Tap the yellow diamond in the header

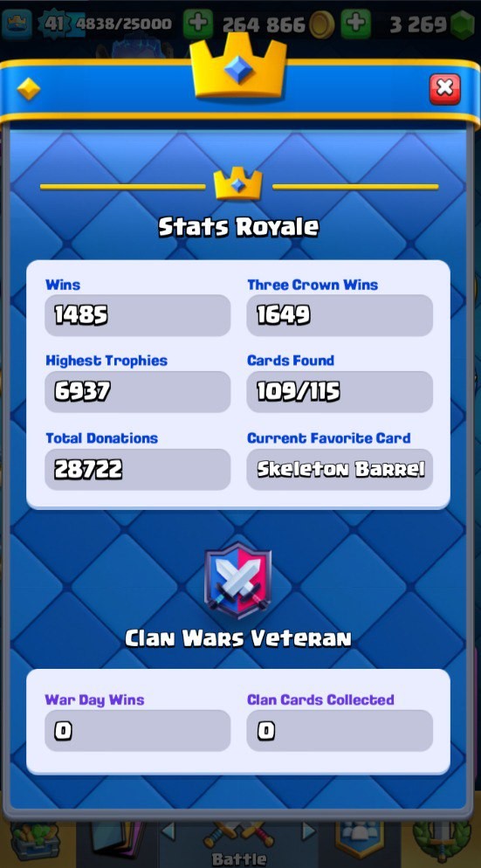[28, 88]
